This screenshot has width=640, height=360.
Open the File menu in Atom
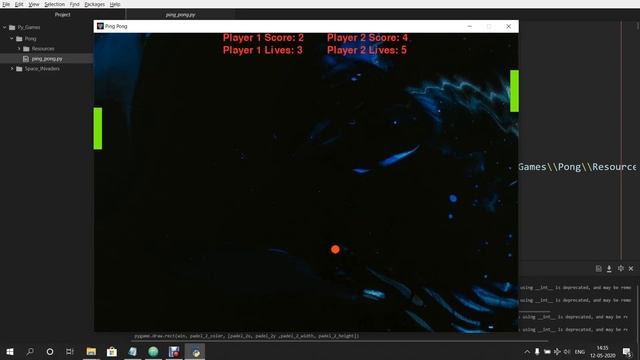pos(6,4)
